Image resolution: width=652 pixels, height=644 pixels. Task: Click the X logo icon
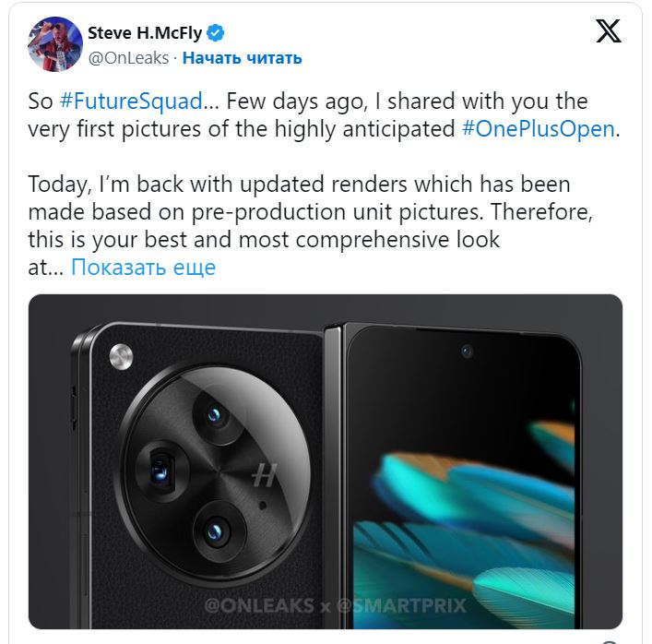(608, 33)
